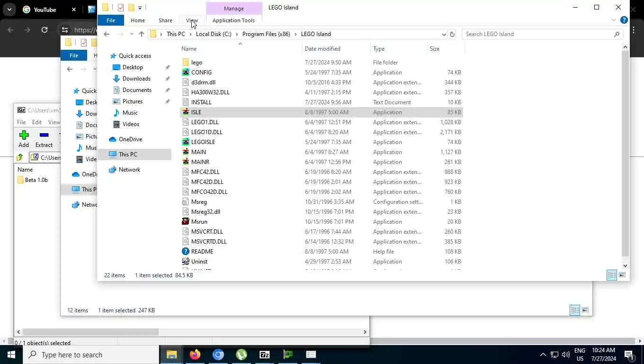This screenshot has height=364, width=644.
Task: Select the INSTALL text document icon
Action: (186, 102)
